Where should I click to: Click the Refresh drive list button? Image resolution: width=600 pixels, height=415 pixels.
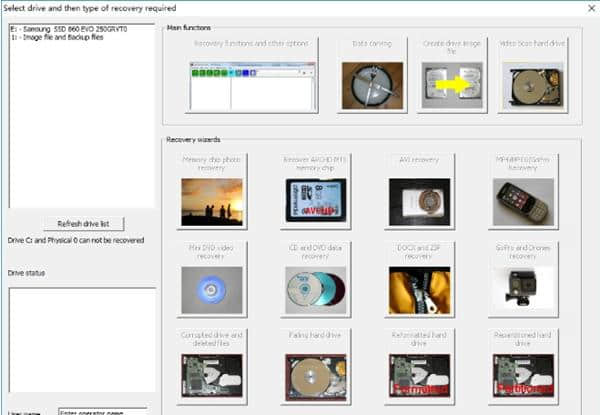tap(83, 224)
